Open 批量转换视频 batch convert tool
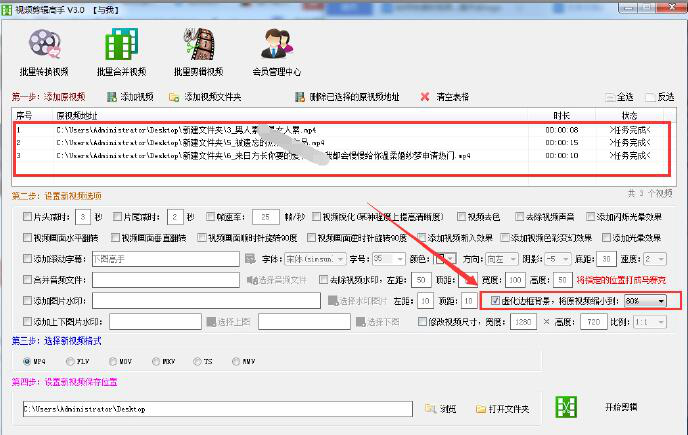 pos(44,52)
